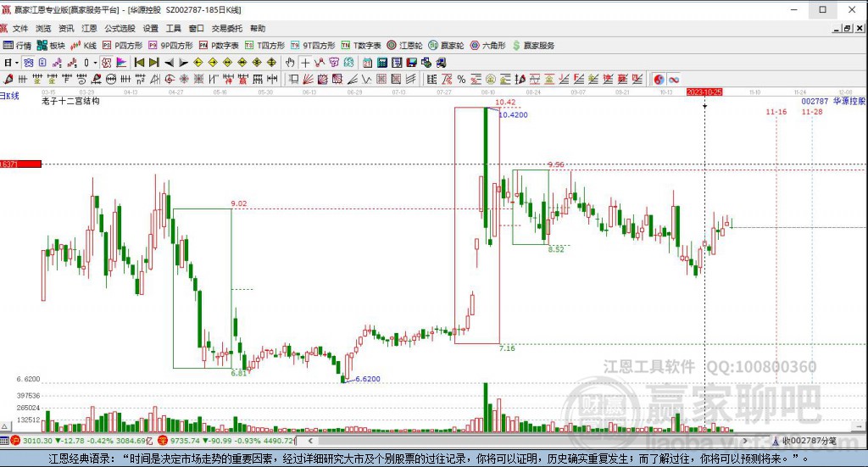Click the red 6371 price tag
Image resolution: width=868 pixels, height=467 pixels.
click(20, 164)
